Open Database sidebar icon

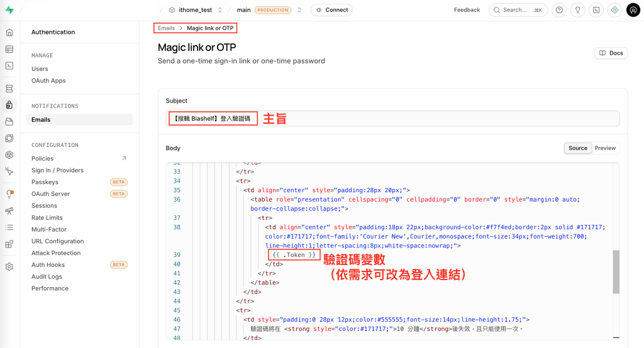[x=9, y=89]
